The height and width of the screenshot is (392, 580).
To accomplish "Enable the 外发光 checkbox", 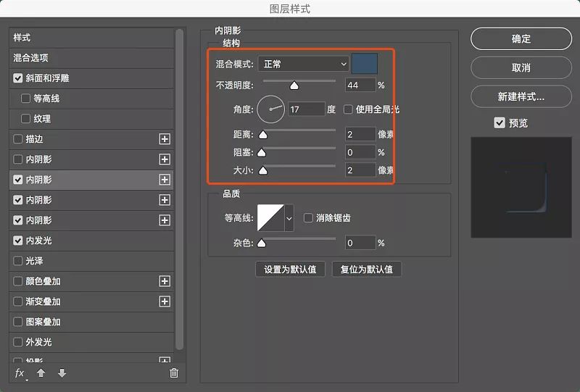I will (x=17, y=342).
